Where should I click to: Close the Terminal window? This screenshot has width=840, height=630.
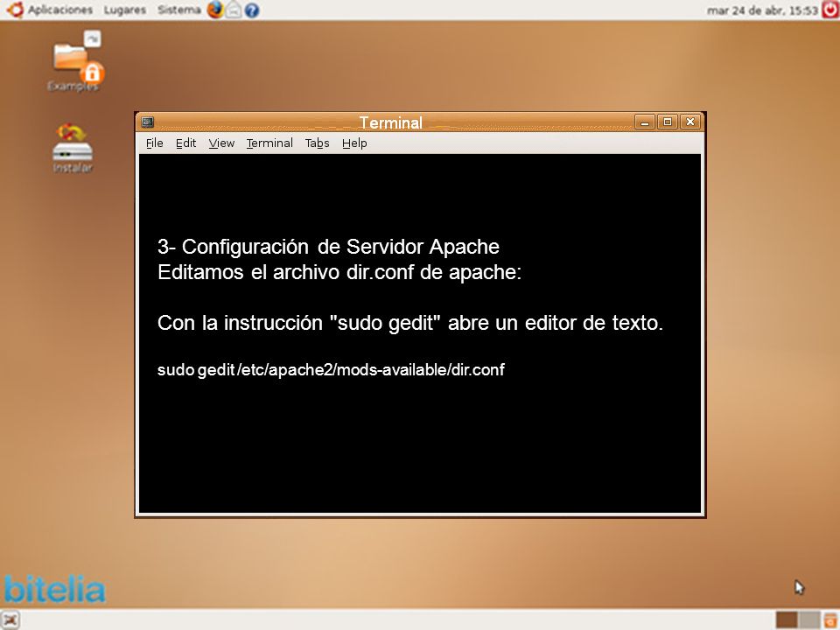click(690, 122)
